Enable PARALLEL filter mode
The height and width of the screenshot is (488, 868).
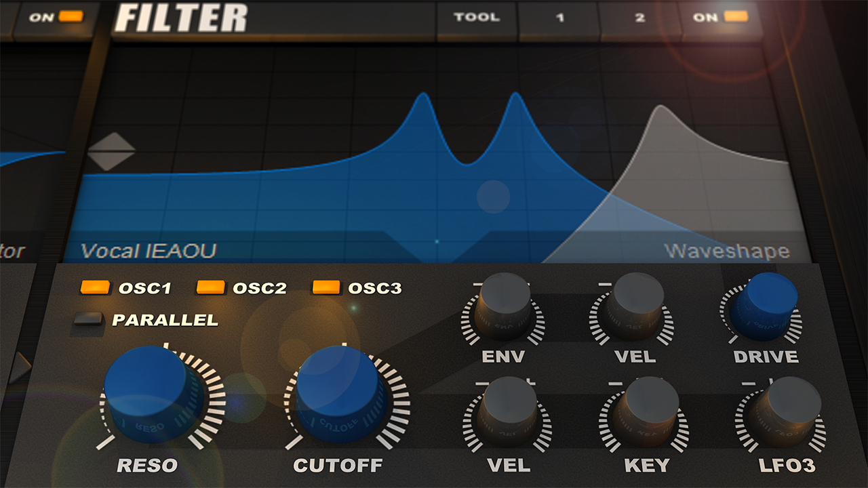tap(87, 319)
